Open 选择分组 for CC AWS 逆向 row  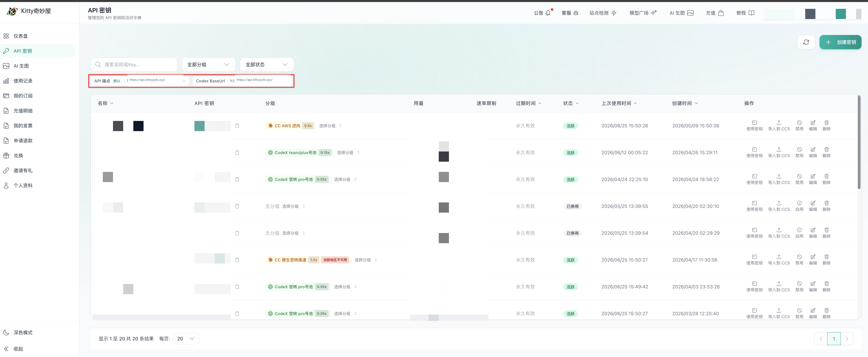pyautogui.click(x=330, y=126)
